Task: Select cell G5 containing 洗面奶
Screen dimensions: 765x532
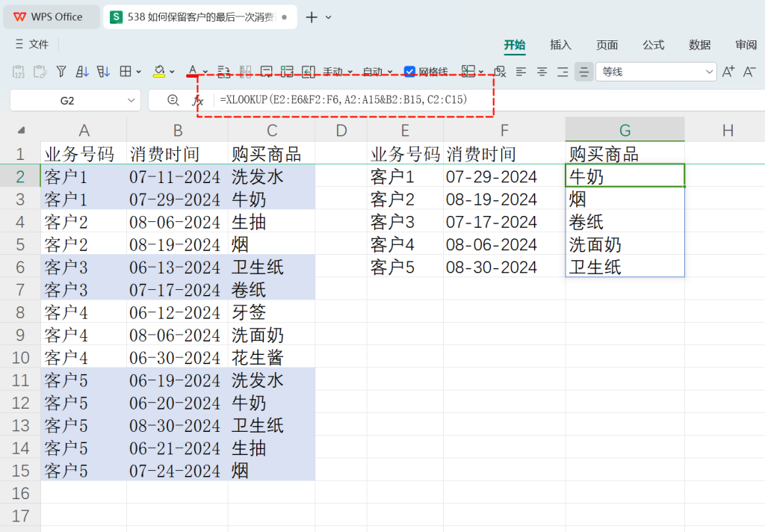Action: (x=625, y=244)
